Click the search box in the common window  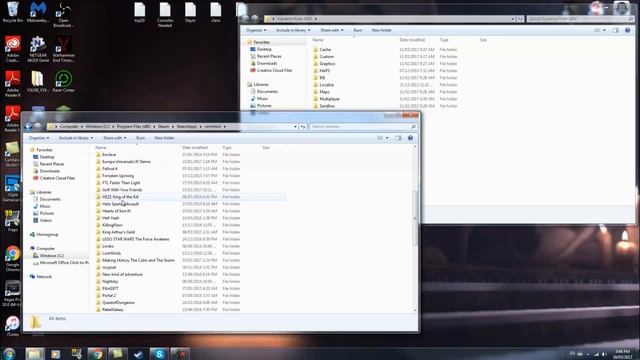363,127
